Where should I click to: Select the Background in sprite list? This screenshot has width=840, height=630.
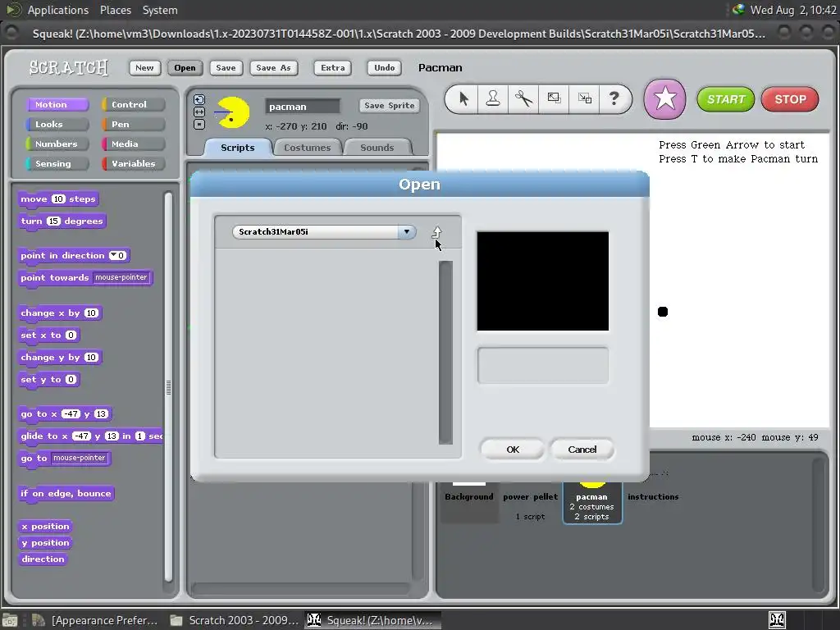pos(469,496)
